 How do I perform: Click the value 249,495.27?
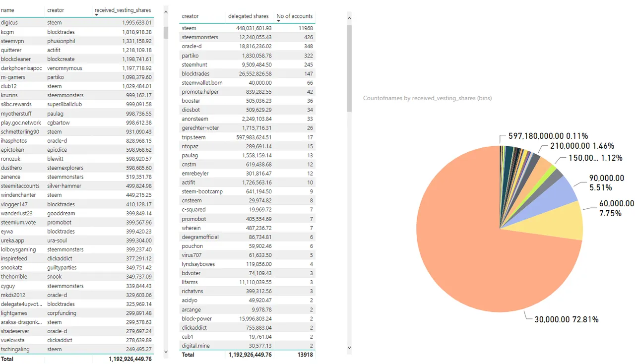click(138, 349)
